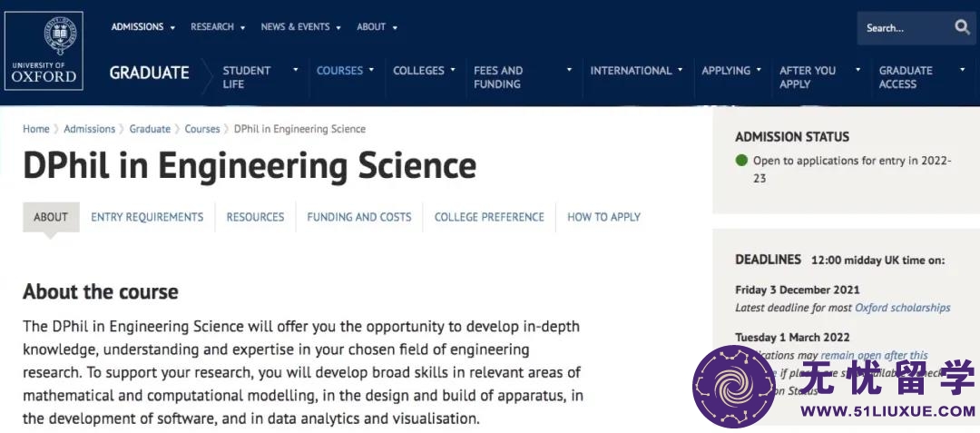Open the College Preference tab
The width and height of the screenshot is (980, 433).
489,217
